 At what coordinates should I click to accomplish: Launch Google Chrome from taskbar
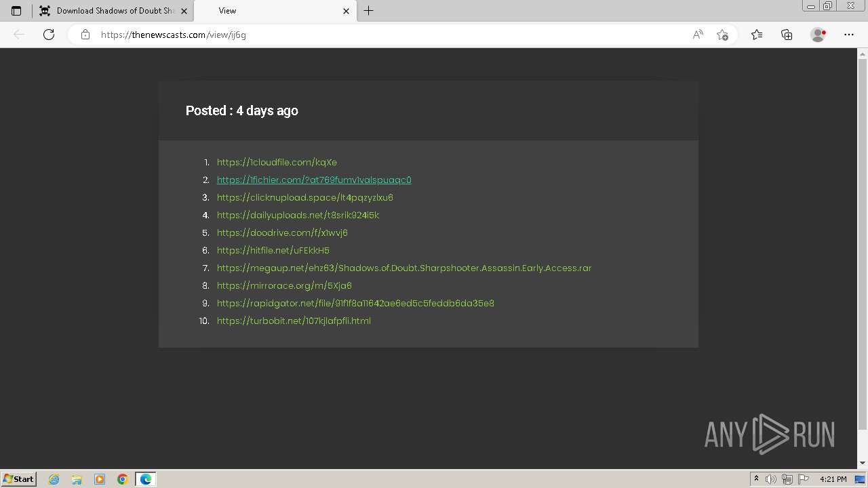click(x=123, y=479)
